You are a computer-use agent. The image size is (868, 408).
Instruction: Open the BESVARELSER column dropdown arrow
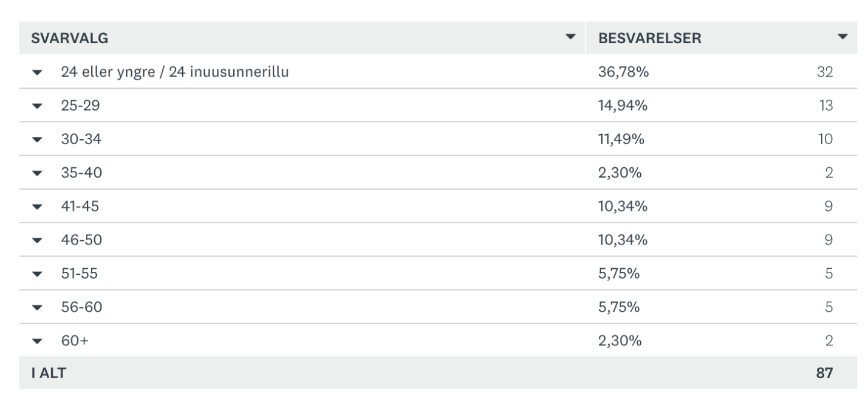[842, 37]
